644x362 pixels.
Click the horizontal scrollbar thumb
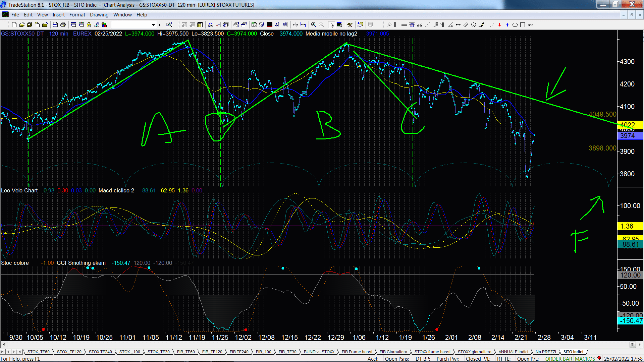coord(633,345)
